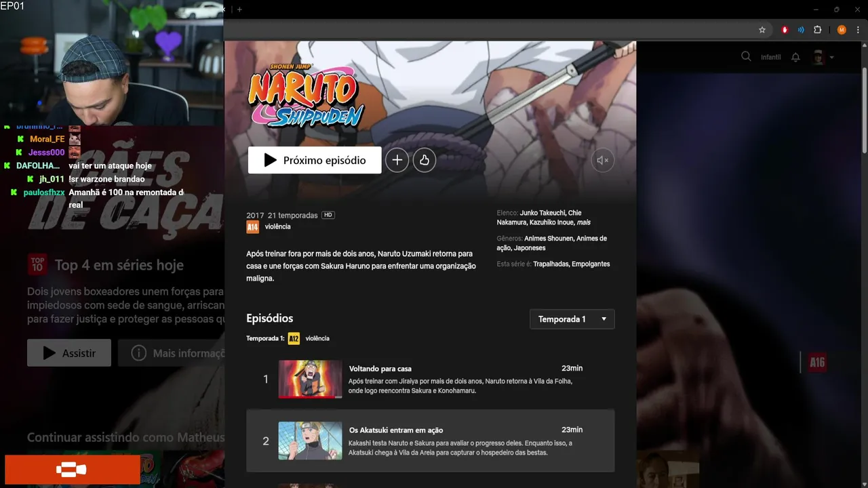Screen dimensions: 868x488
Task: Click the orange stream overlay button
Action: click(73, 470)
